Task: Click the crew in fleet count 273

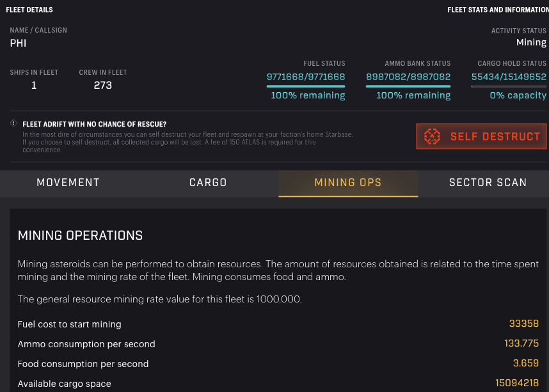Action: point(103,85)
